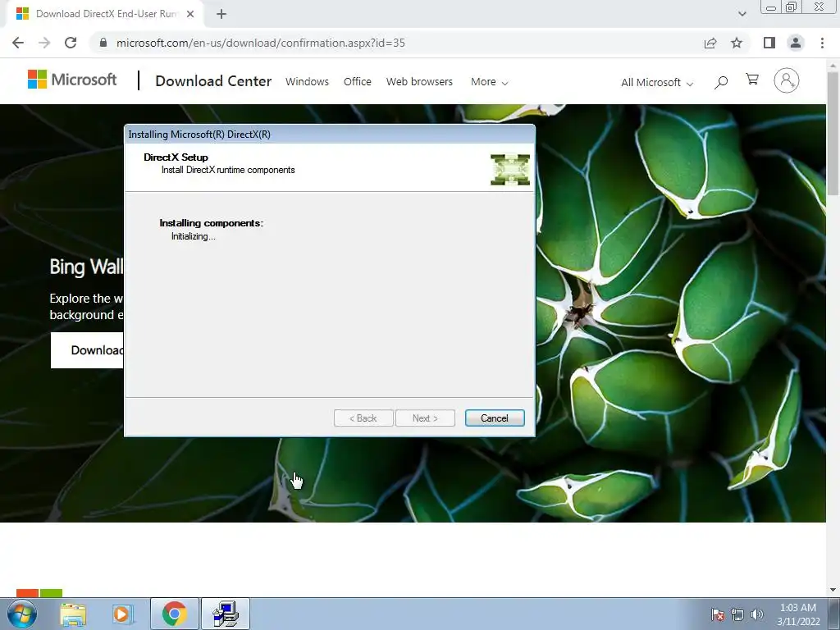Click the Download button on the Bing banner
The width and height of the screenshot is (840, 630).
click(87, 350)
